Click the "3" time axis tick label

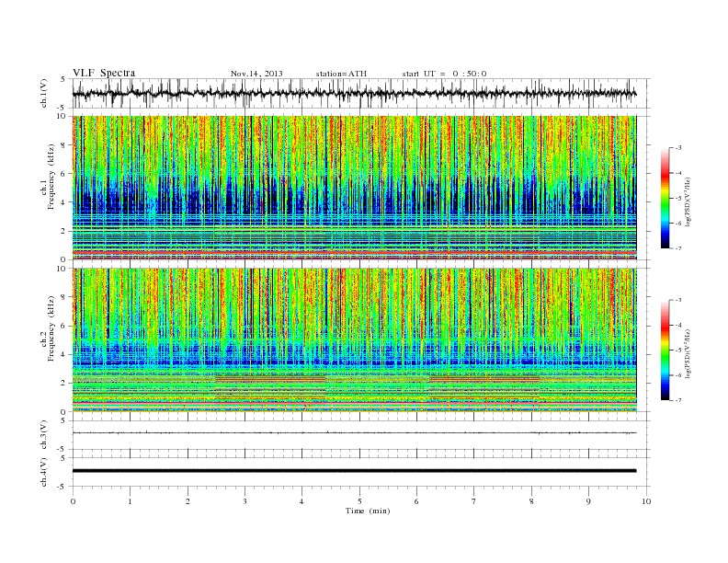245,501
